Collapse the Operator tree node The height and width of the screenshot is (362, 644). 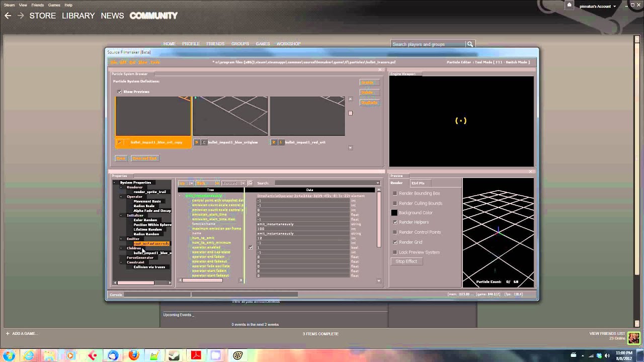tap(121, 197)
